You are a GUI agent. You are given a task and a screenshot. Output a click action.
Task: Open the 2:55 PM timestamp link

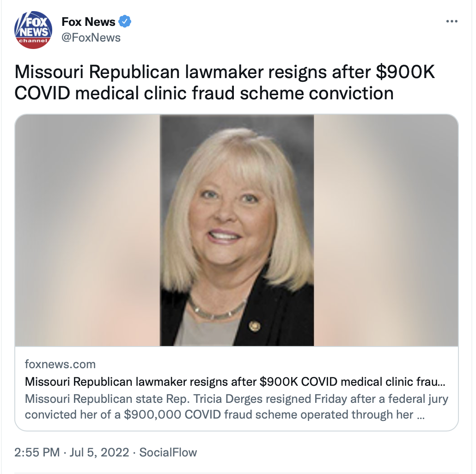[x=37, y=452]
